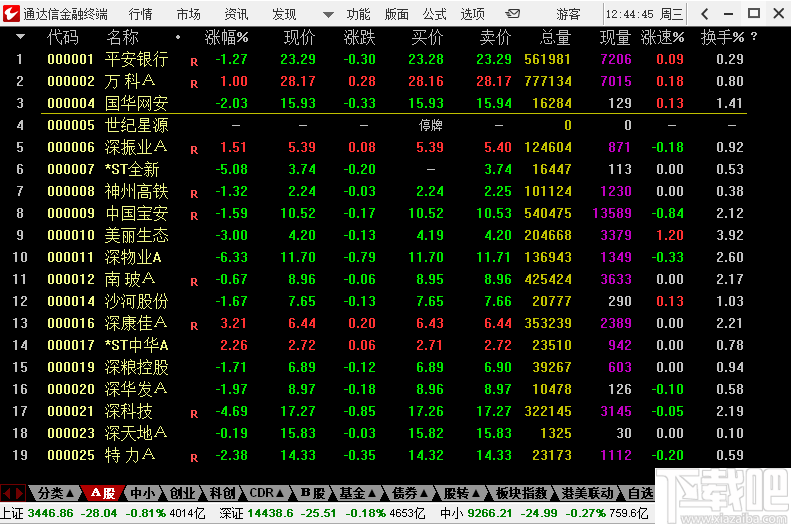The height and width of the screenshot is (524, 791).
Task: Select the A股 tab
Action: (x=103, y=493)
